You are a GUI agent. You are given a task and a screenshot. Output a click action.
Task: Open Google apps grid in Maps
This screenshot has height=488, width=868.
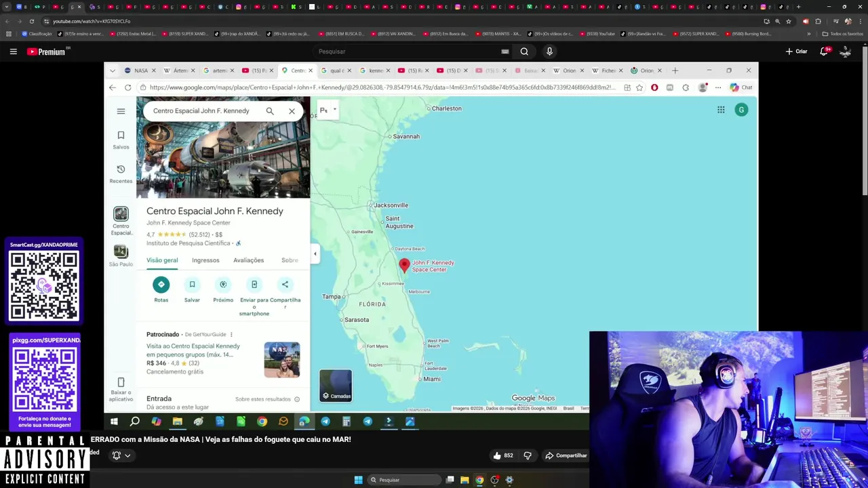coord(721,110)
